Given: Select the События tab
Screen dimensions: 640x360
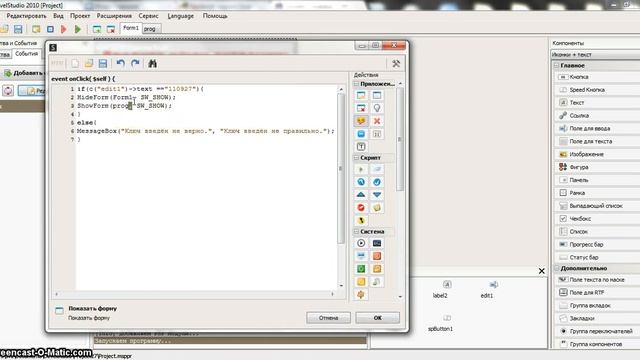Looking at the screenshot, I should (x=27, y=54).
